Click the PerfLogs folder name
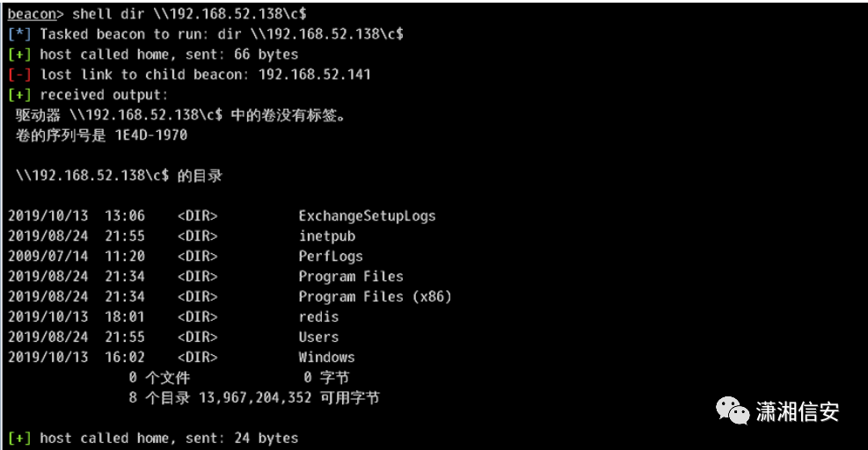Image resolution: width=868 pixels, height=450 pixels. pyautogui.click(x=331, y=257)
